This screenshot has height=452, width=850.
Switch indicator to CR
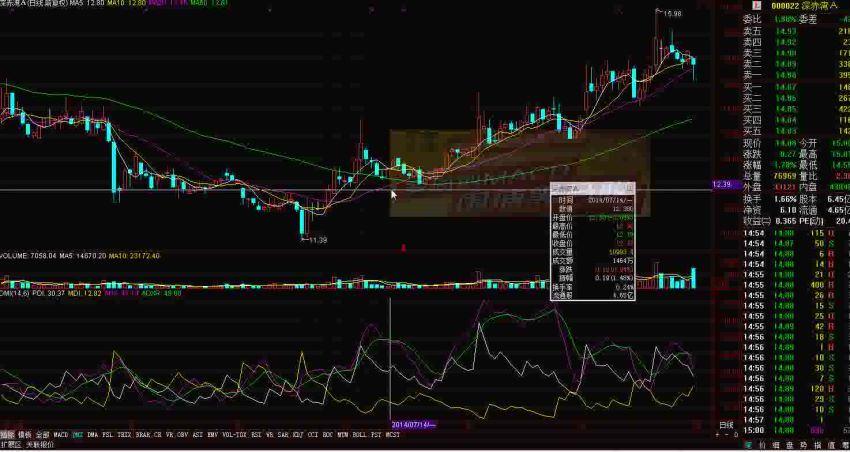pyautogui.click(x=158, y=435)
